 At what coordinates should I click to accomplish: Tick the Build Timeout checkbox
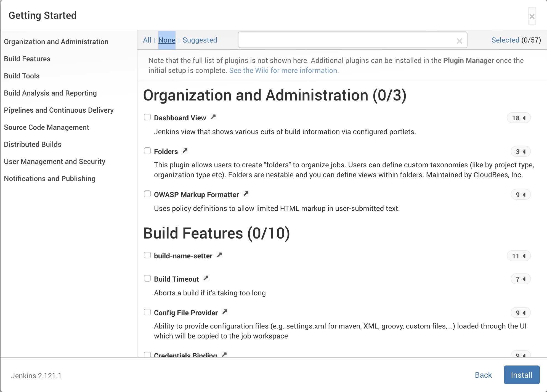pyautogui.click(x=147, y=279)
